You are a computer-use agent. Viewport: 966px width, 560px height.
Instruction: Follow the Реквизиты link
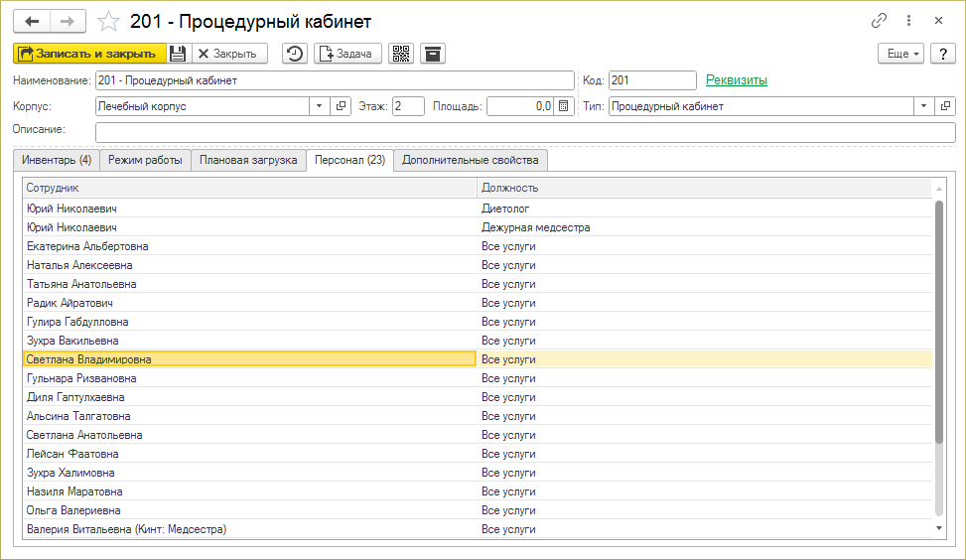click(736, 80)
